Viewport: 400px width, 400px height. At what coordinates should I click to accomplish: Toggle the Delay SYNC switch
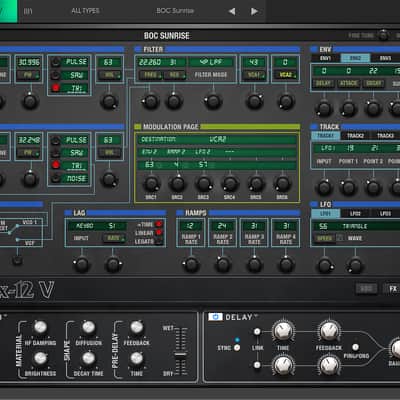(237, 348)
